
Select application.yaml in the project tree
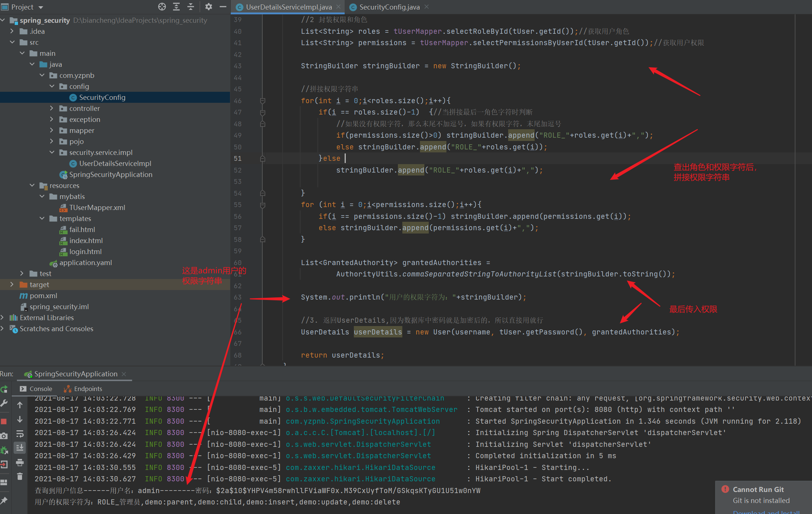click(85, 263)
